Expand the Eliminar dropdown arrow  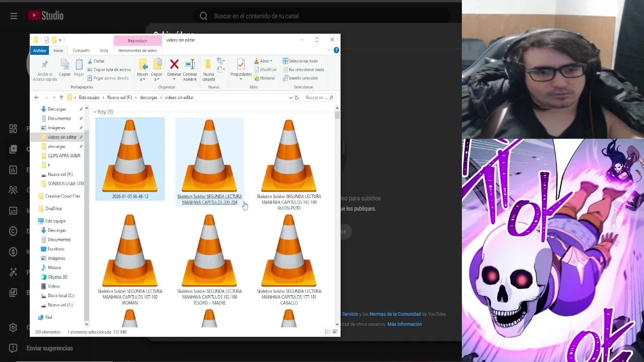point(174,79)
